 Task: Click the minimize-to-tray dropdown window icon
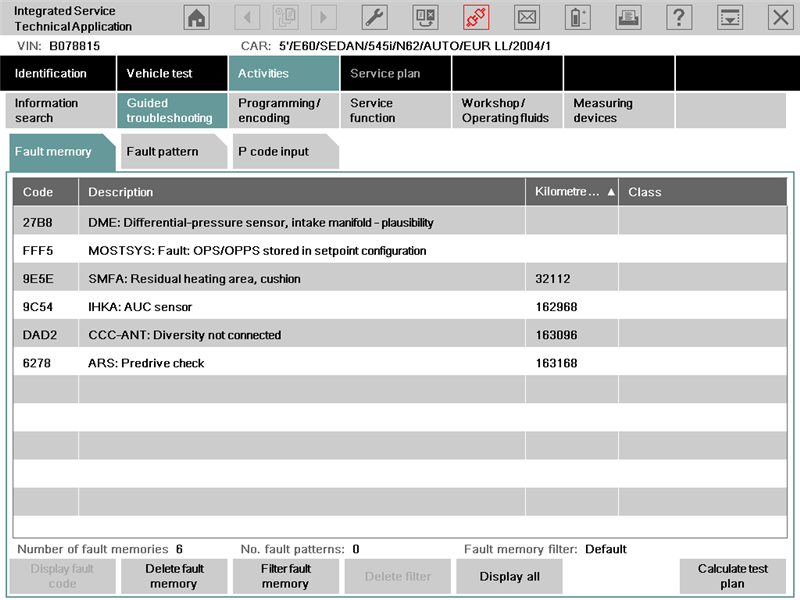(730, 18)
